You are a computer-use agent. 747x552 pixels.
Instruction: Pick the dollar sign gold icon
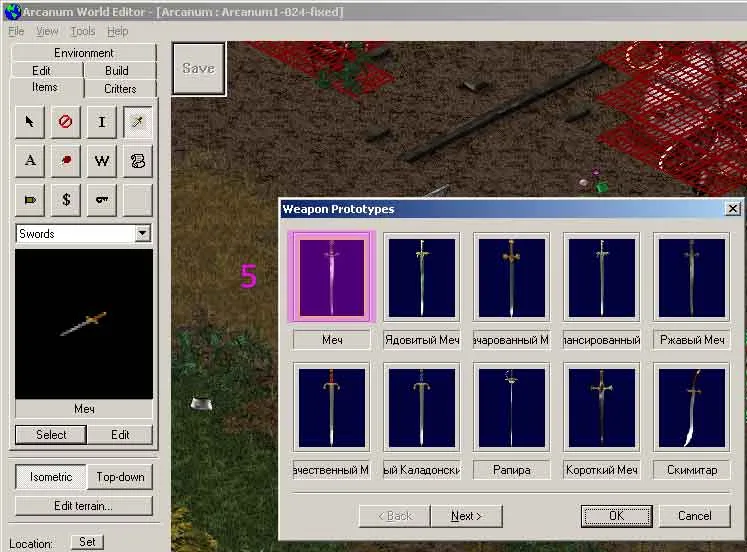pyautogui.click(x=66, y=199)
